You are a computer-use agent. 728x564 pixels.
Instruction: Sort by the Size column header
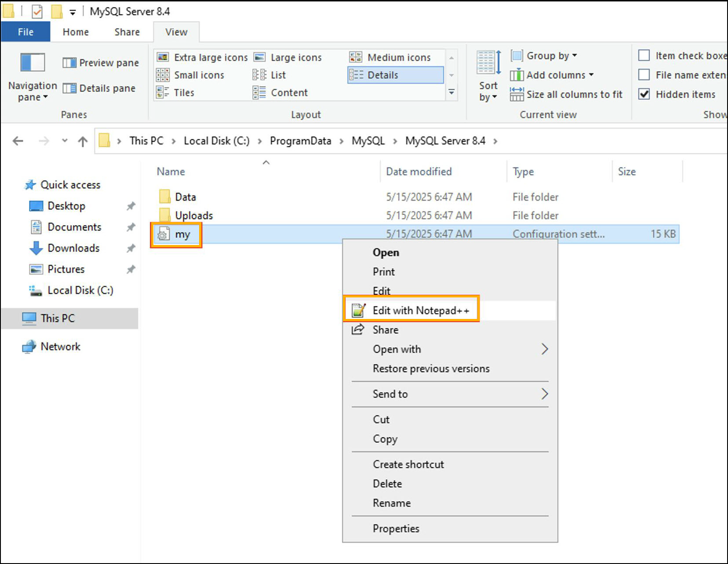tap(627, 172)
